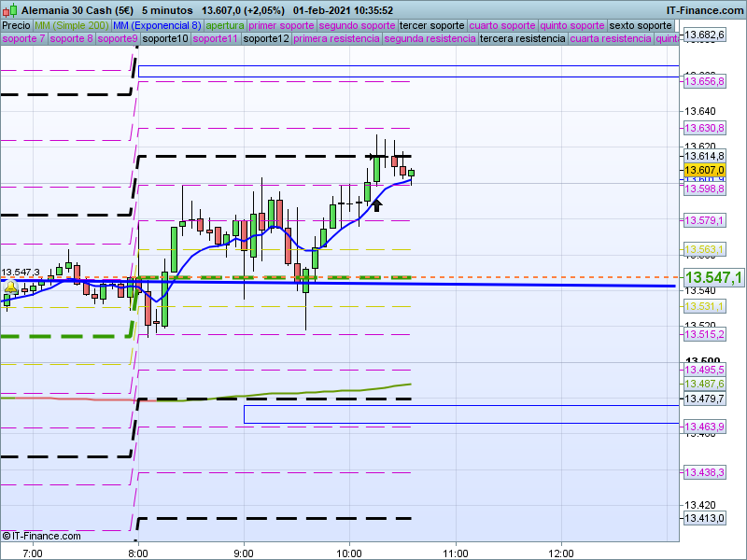Select the soporte 7 label
This screenshot has height=560, width=747.
click(23, 38)
